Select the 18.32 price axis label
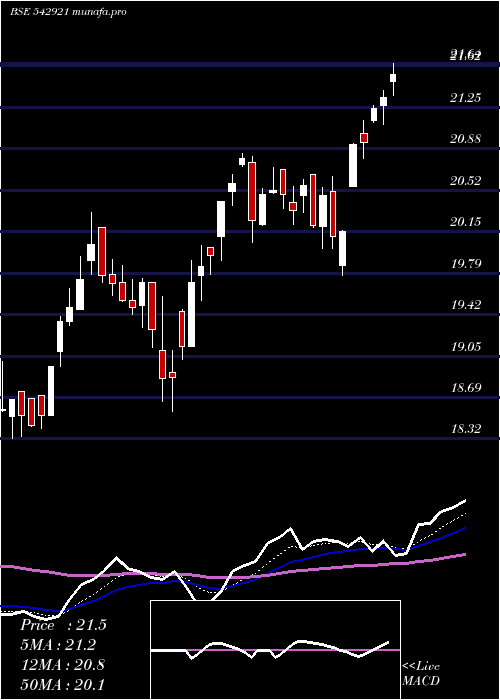Image resolution: width=500 pixels, height=700 pixels. [466, 429]
